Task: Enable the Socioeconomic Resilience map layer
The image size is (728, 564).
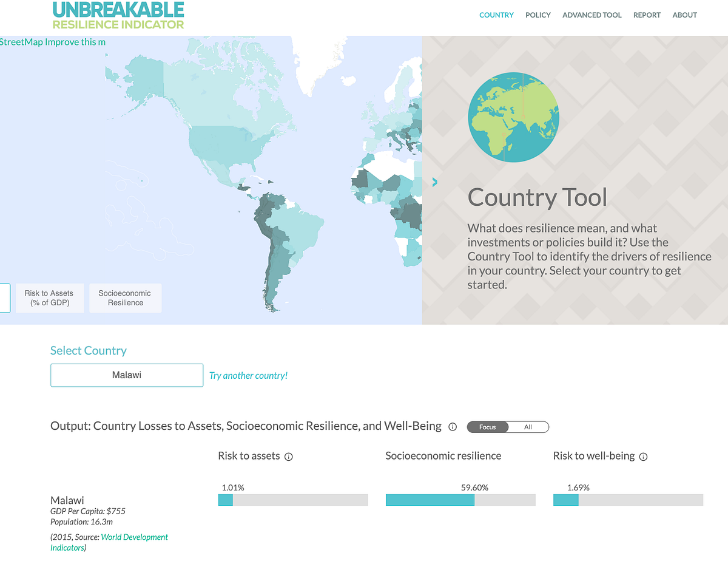Action: [125, 298]
